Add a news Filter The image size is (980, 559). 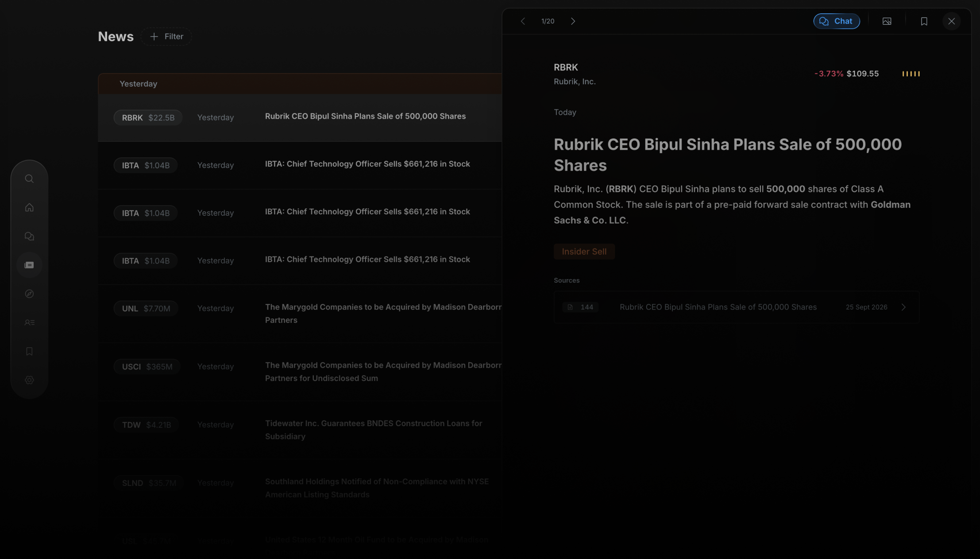[x=166, y=36]
